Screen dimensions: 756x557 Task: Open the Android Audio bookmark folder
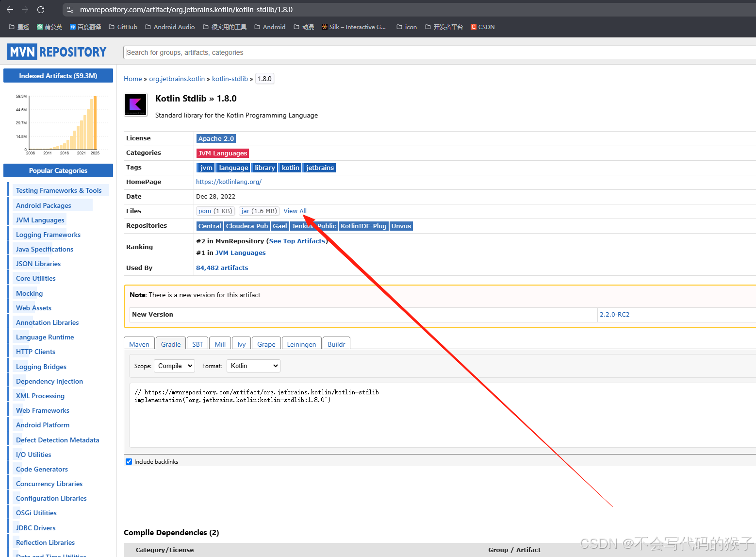tap(170, 27)
